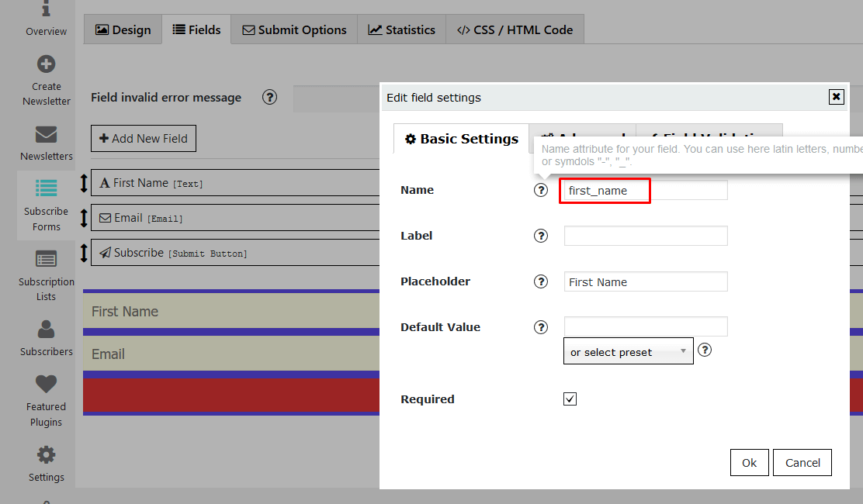Select the First Name [Text] field row
The width and height of the screenshot is (863, 504).
(235, 183)
